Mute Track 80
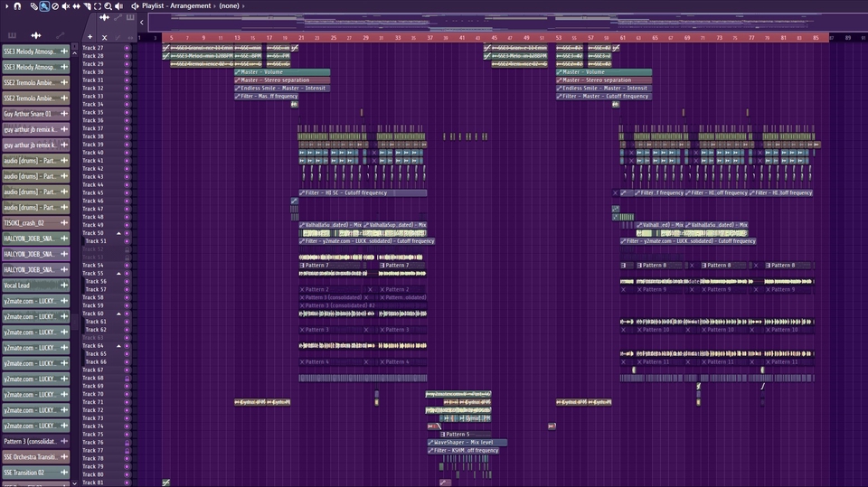The height and width of the screenshot is (487, 868). (127, 475)
